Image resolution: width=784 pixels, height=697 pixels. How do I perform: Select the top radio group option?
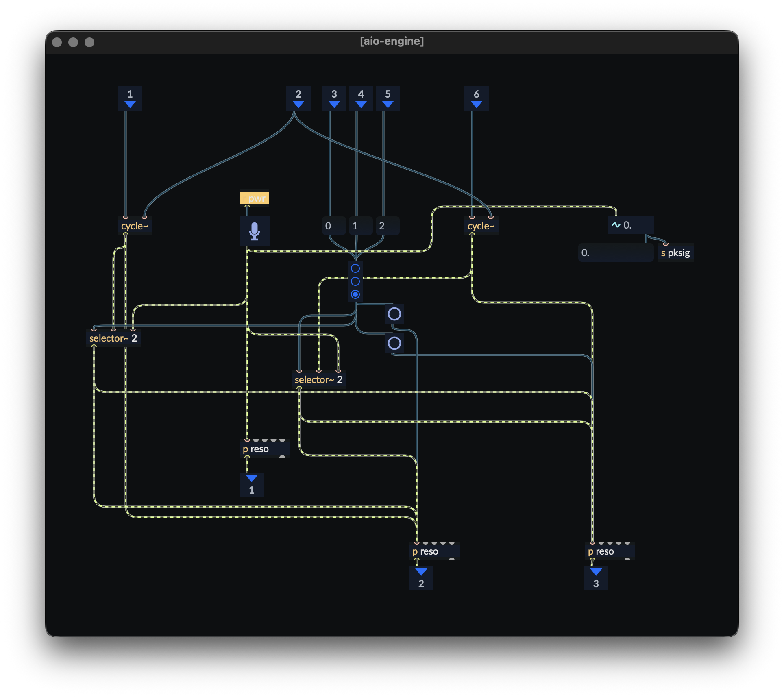coord(355,268)
